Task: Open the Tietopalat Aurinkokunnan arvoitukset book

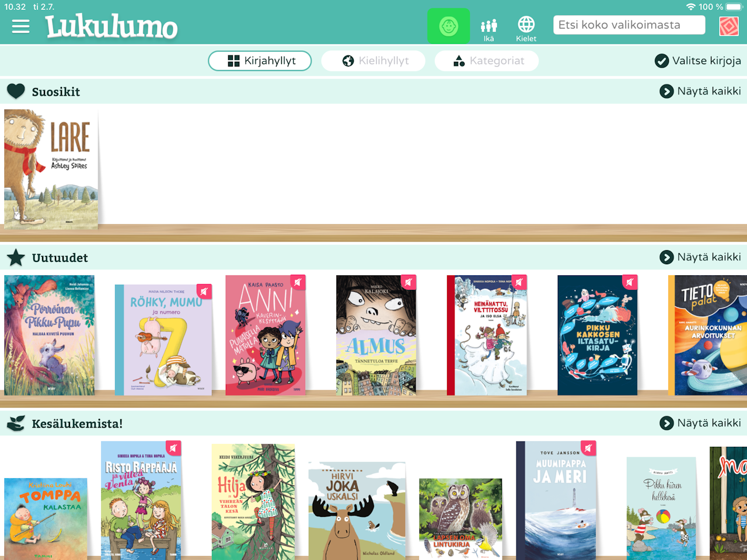Action: [x=708, y=335]
